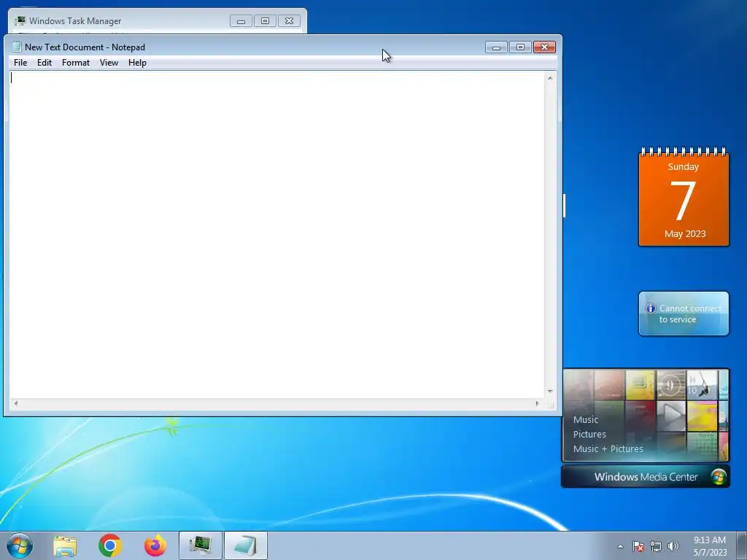Viewport: 747px width, 560px height.
Task: Minimize the Notepad window
Action: [496, 47]
